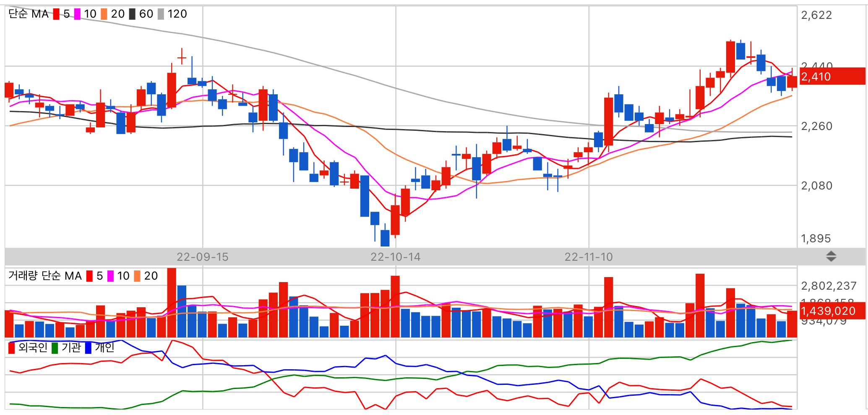
Task: Click the current volume tag 1,439,020
Action: (832, 311)
